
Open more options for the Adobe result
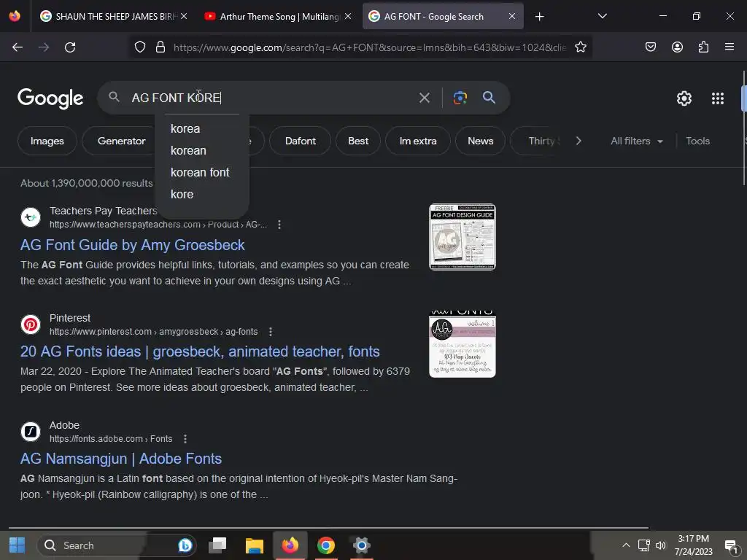185,438
